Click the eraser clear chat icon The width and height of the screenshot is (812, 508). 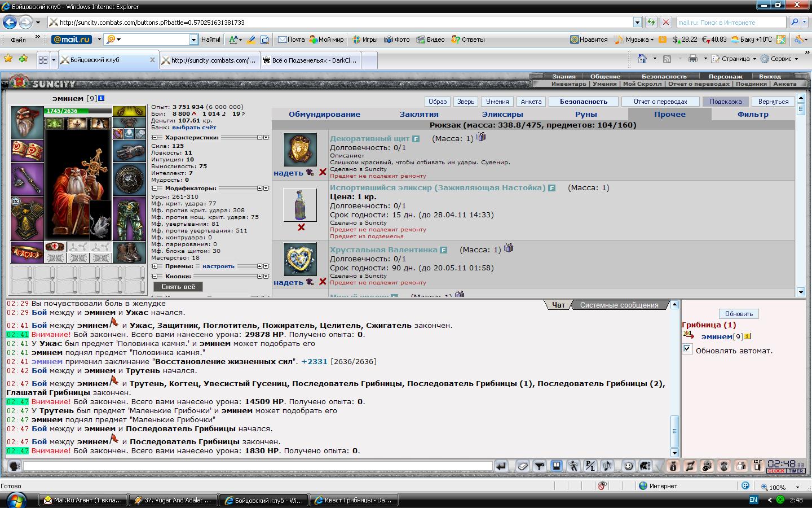523,466
